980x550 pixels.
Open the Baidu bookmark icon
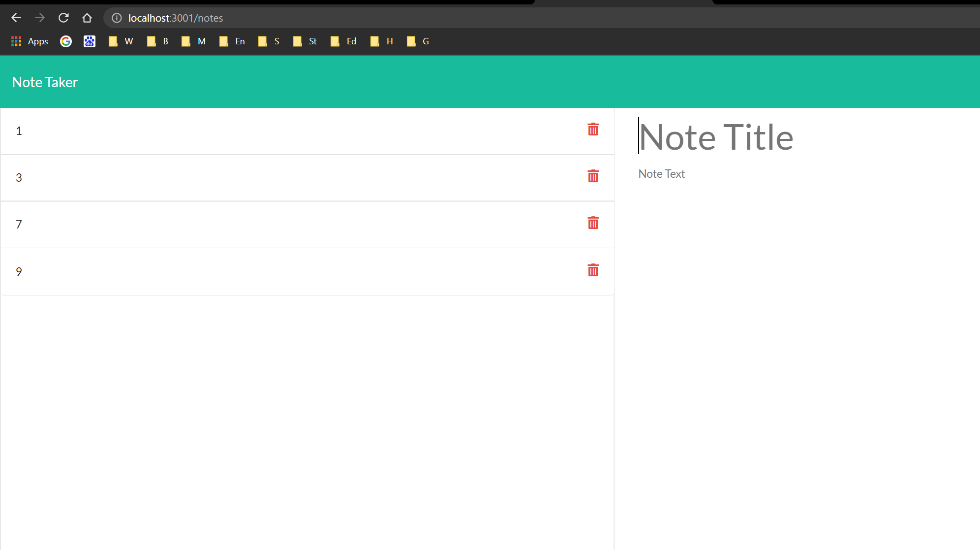(x=89, y=41)
